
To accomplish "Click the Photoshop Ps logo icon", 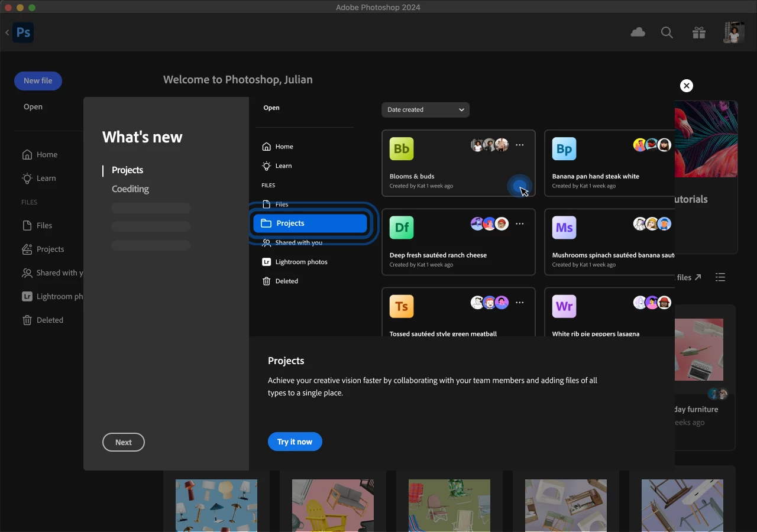I will pyautogui.click(x=23, y=33).
